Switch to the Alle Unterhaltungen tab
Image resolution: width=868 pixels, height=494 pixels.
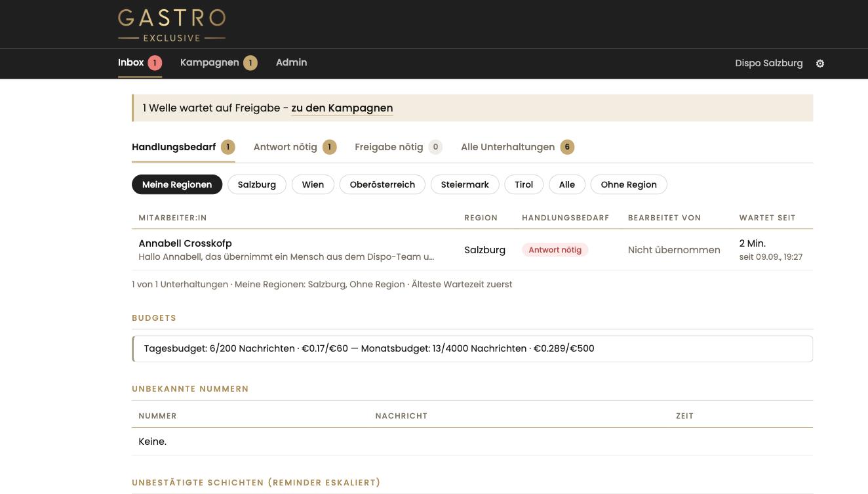[517, 147]
